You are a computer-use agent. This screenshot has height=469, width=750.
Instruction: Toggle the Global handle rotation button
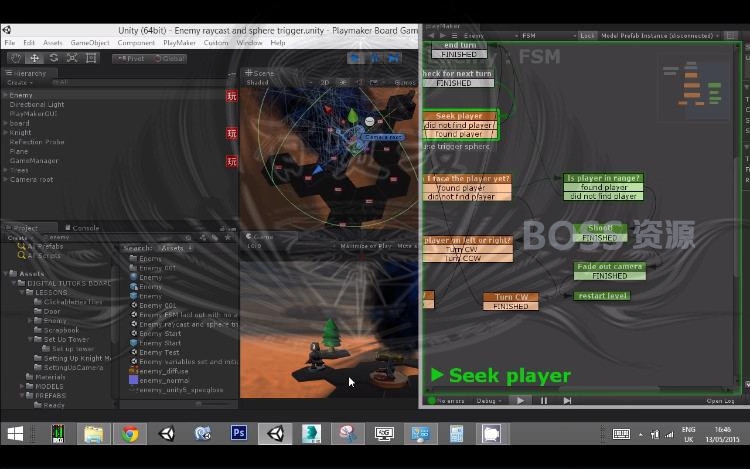point(169,58)
